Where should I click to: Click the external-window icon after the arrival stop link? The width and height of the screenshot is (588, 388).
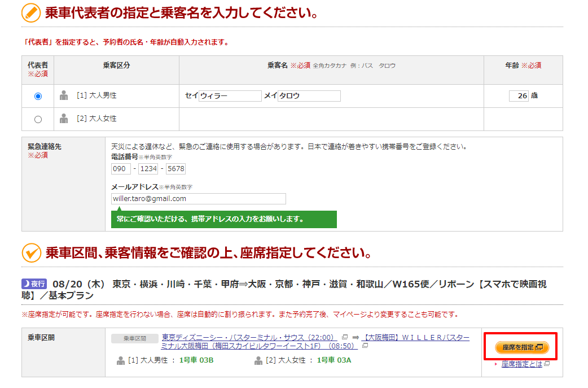point(365,345)
